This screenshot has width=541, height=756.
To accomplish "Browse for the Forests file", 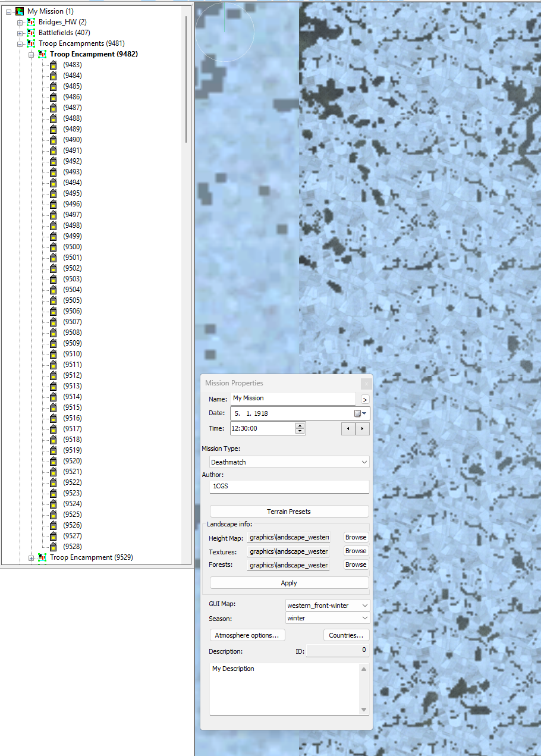I will [356, 564].
